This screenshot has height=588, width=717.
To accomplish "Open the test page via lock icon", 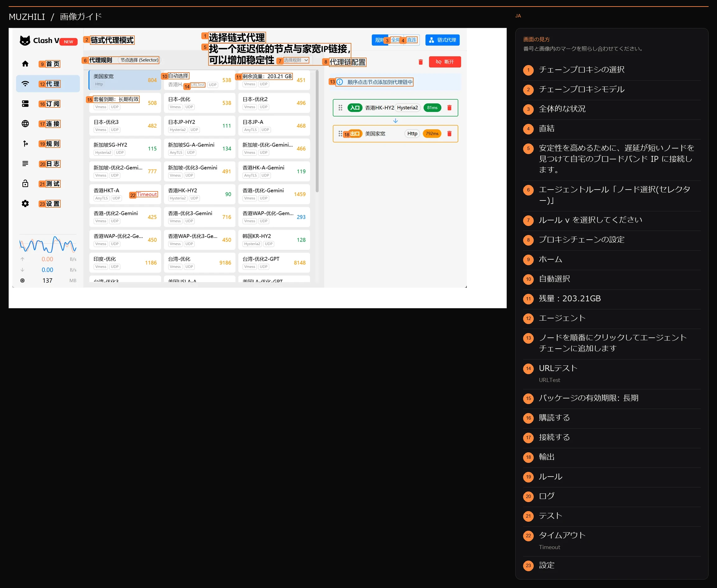I will tap(25, 184).
